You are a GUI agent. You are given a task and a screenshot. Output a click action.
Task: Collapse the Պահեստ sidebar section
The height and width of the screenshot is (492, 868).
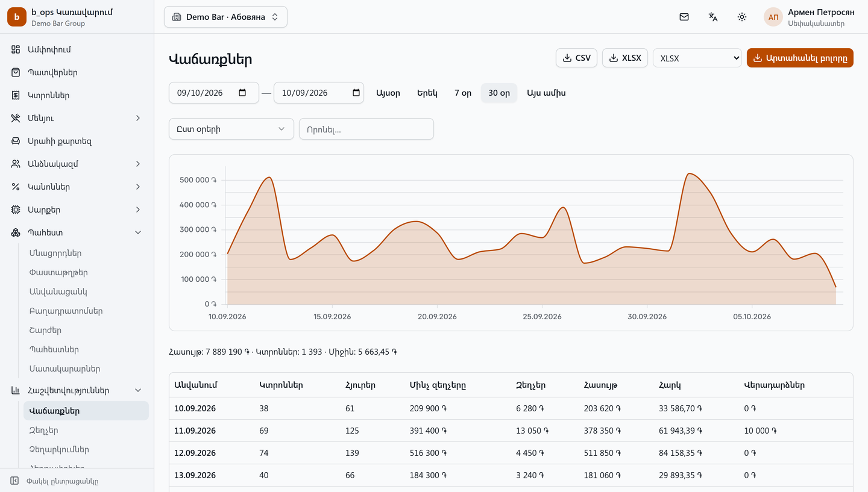[77, 232]
